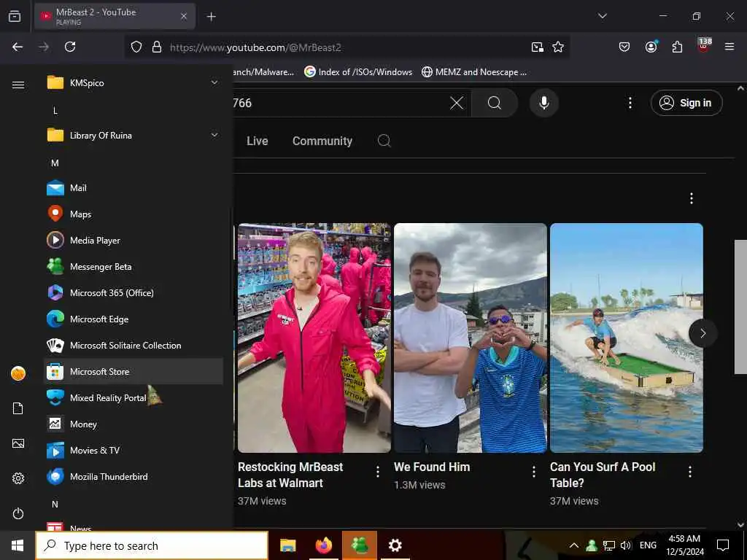Click YouTube Sign in button
The width and height of the screenshot is (747, 560).
click(x=686, y=103)
